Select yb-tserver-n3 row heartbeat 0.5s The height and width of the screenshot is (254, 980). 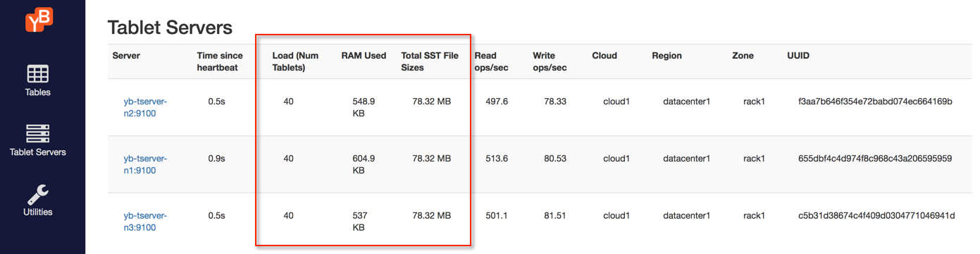[x=216, y=216]
